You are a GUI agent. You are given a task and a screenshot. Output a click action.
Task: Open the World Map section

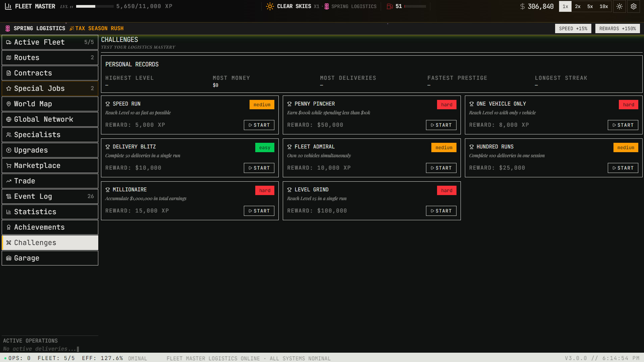tap(50, 104)
